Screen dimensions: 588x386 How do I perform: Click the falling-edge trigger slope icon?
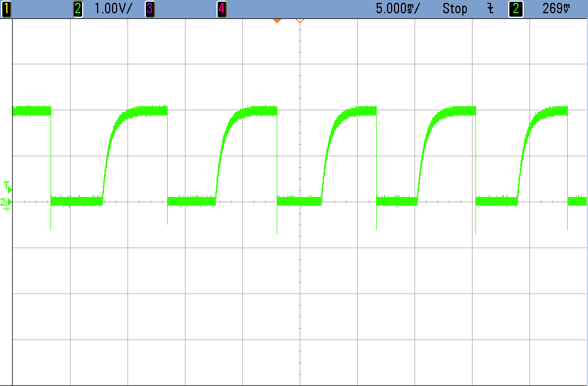click(490, 9)
